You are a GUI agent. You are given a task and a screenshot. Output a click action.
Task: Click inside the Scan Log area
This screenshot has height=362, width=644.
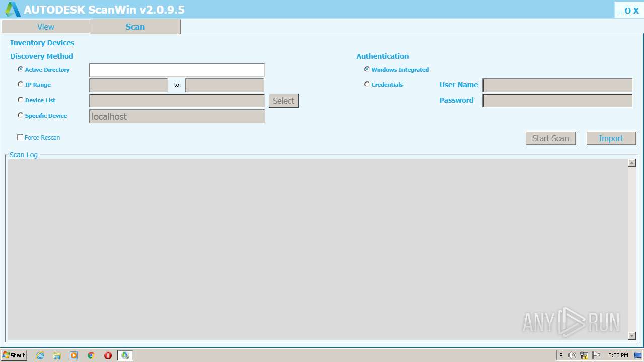click(317, 249)
